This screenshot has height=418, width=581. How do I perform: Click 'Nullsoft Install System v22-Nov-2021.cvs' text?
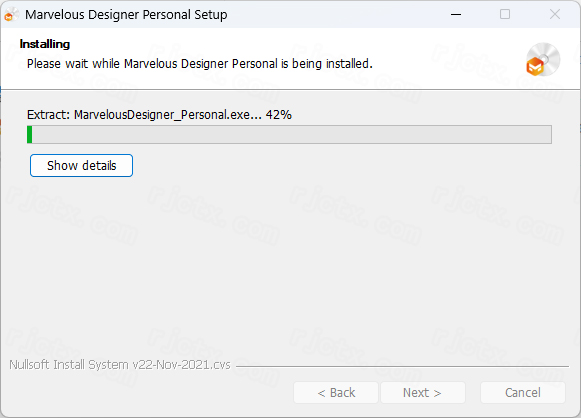(x=120, y=365)
